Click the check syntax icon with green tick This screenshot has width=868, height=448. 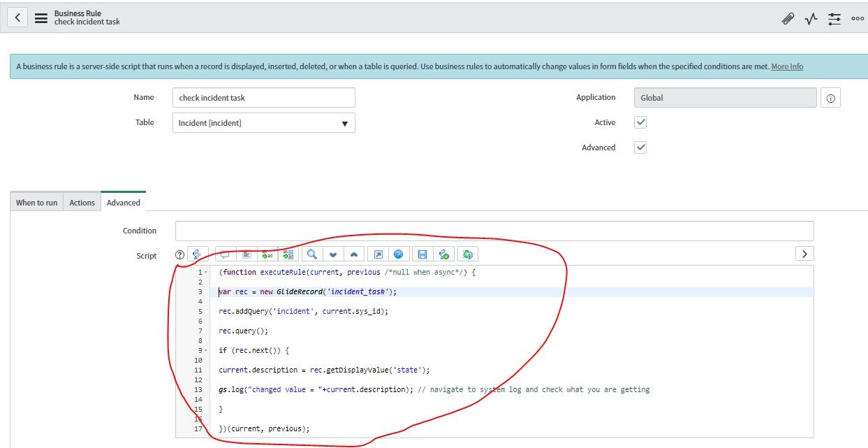click(443, 254)
